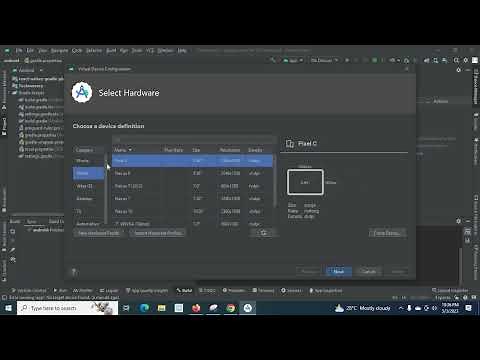This screenshot has height=360, width=480.
Task: Click the Search Everywhere magnifier icon
Action: coord(456,60)
